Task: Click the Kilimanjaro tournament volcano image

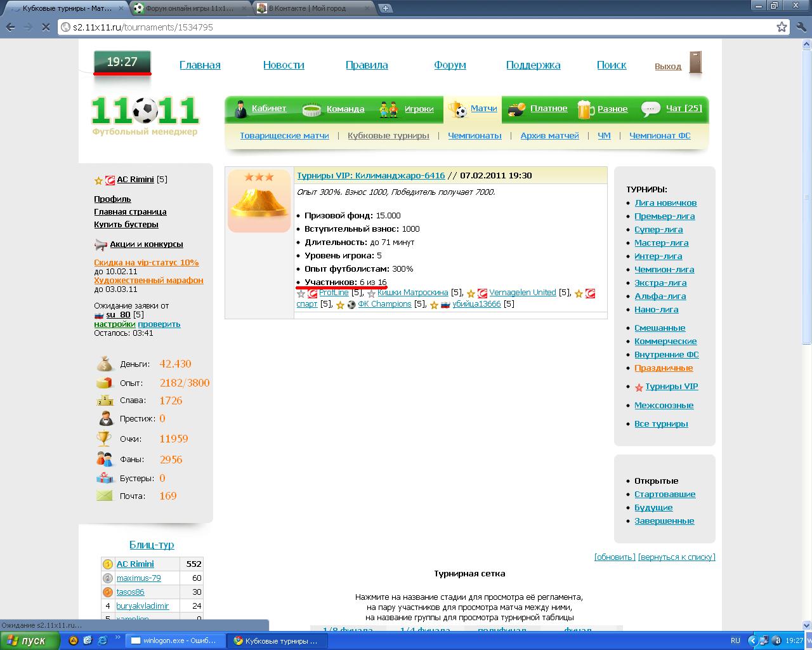Action: coord(259,201)
